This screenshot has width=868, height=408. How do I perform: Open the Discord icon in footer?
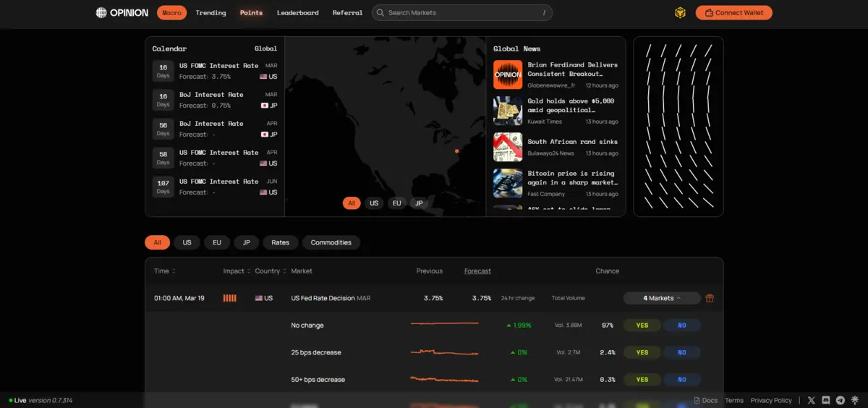pos(825,400)
